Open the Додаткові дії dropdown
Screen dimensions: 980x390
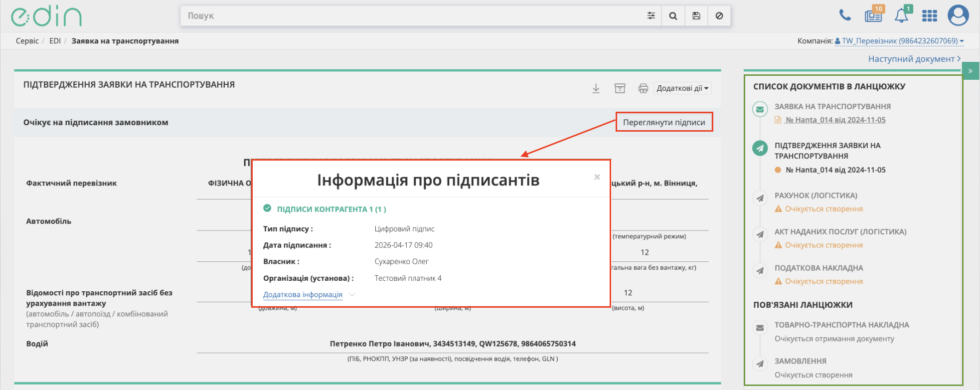pyautogui.click(x=682, y=88)
